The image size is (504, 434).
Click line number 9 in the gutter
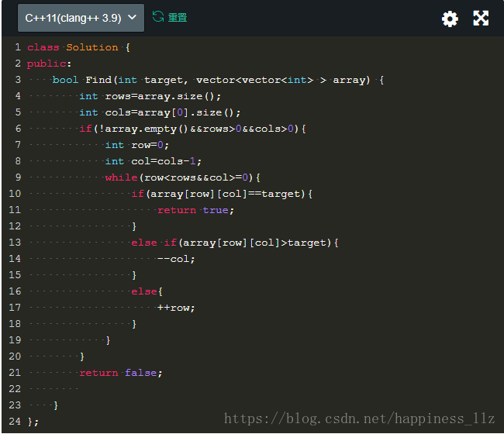click(x=18, y=177)
